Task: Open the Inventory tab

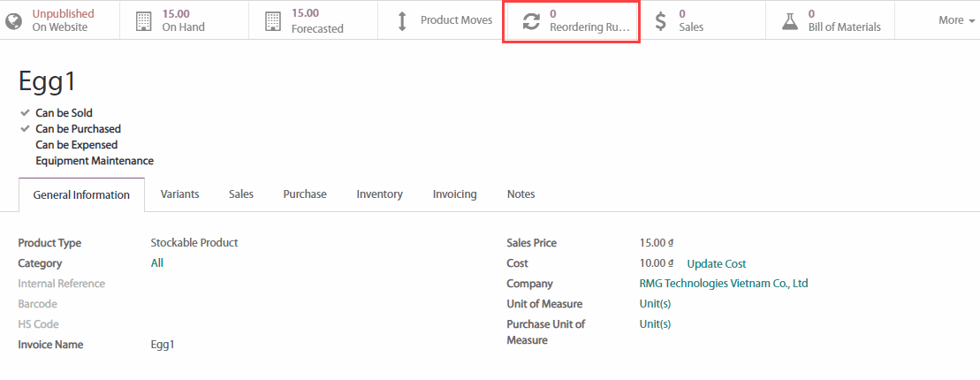Action: coord(379,194)
